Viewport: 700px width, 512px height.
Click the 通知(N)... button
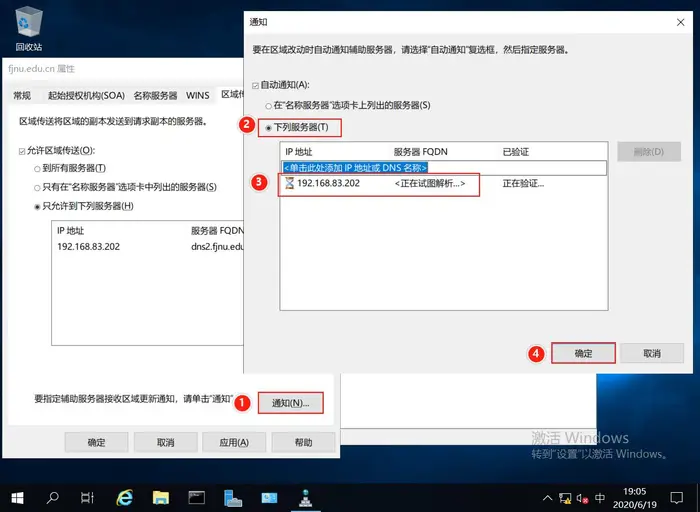[291, 403]
